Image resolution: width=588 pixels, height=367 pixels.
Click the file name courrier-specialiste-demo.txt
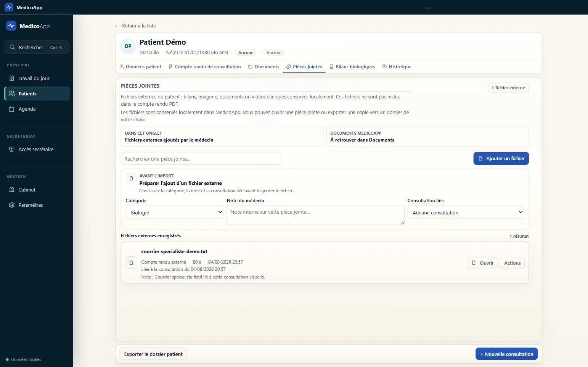(174, 251)
